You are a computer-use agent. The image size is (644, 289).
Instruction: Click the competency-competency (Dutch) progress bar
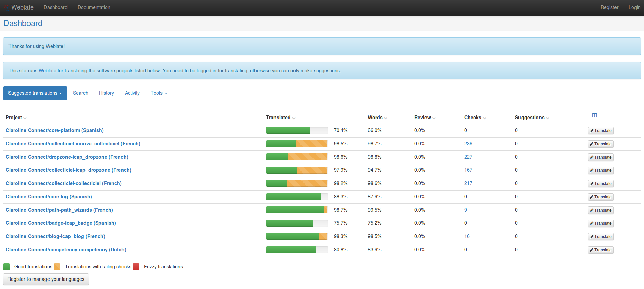coord(297,250)
